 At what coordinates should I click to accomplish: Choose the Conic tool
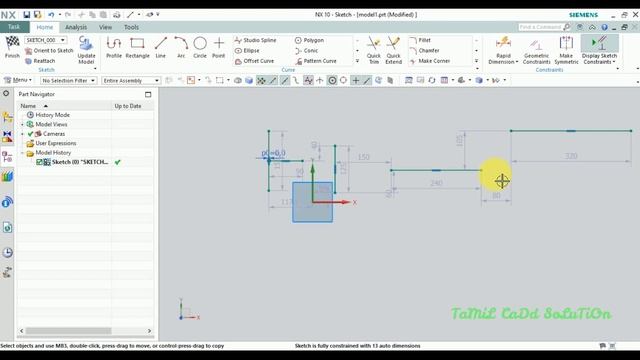pyautogui.click(x=306, y=51)
